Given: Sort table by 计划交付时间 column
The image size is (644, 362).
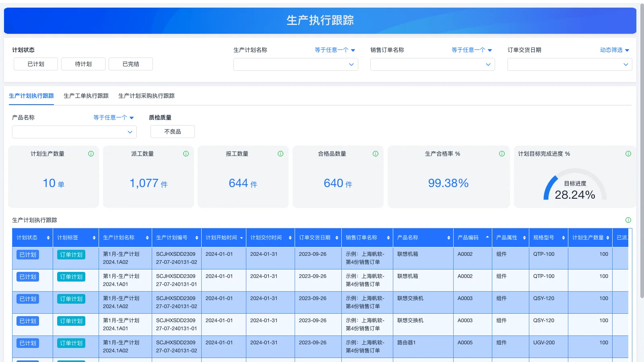Looking at the screenshot, I should pyautogui.click(x=290, y=238).
